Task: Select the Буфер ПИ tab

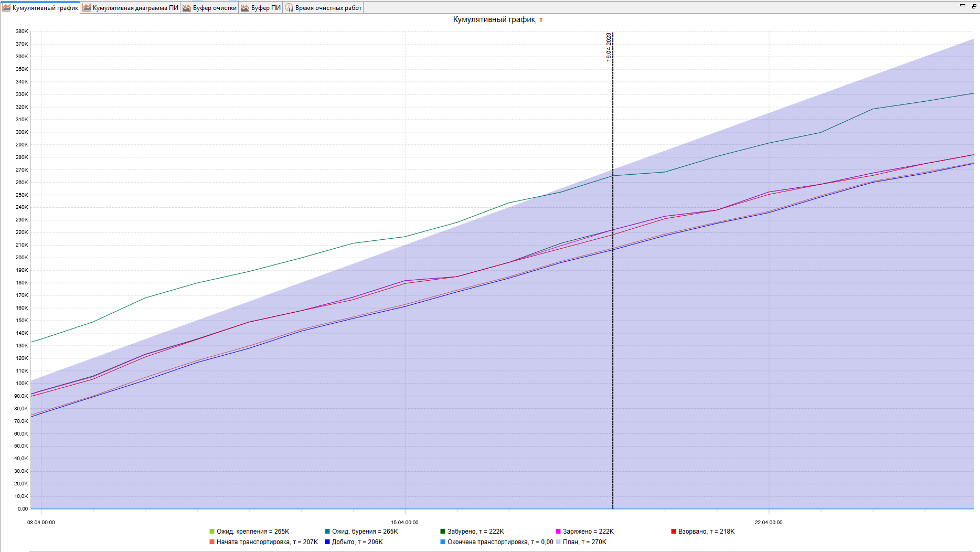Action: pos(261,8)
